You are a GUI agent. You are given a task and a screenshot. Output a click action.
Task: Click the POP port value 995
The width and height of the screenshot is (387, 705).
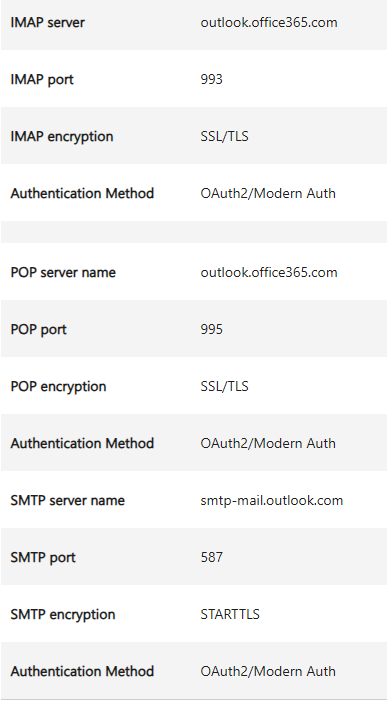pos(211,329)
